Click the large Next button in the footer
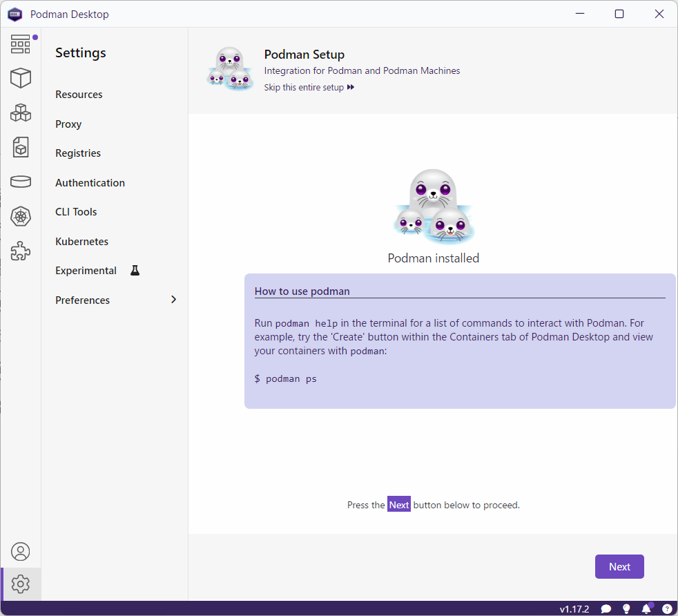 (x=619, y=567)
